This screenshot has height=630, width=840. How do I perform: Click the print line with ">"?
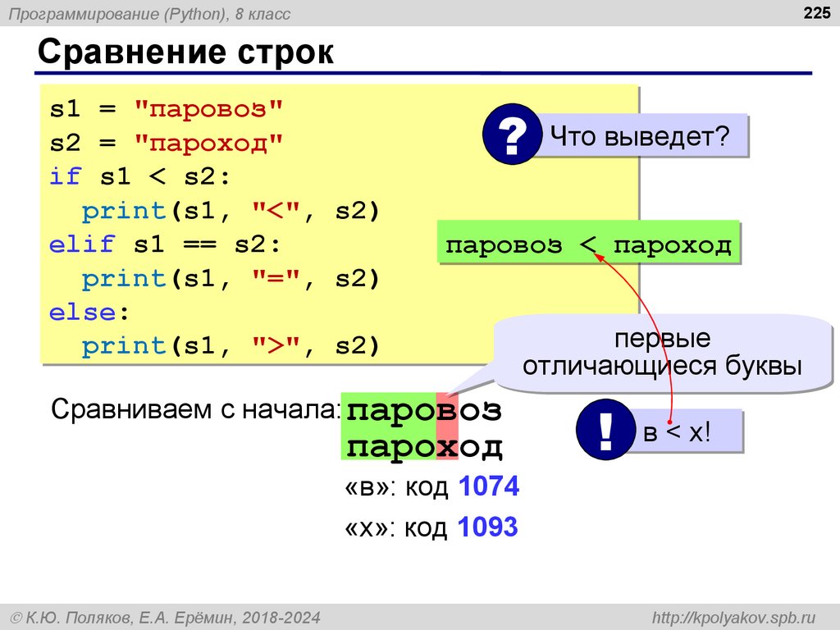[x=231, y=346]
